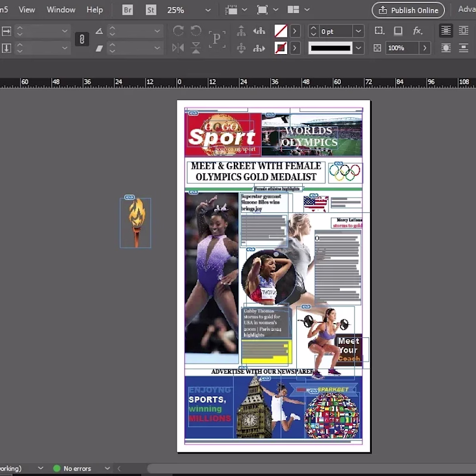The width and height of the screenshot is (476, 476).
Task: Click the drop shadow icon
Action: click(x=398, y=31)
